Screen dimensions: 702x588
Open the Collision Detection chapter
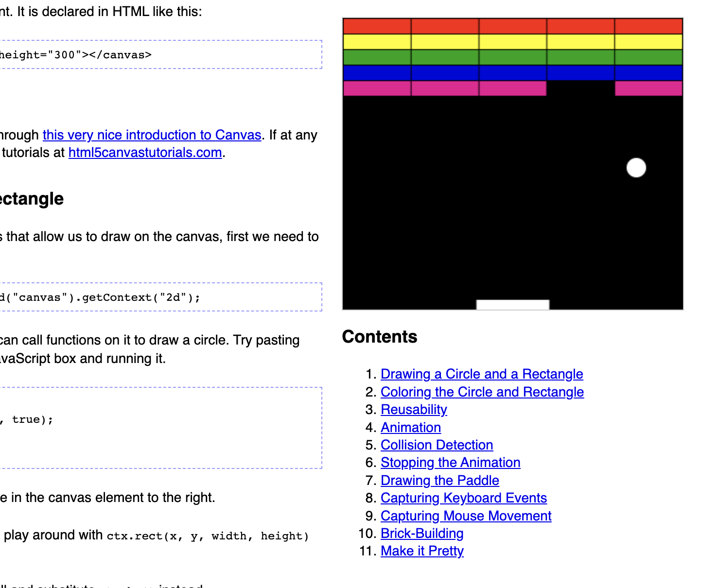point(437,445)
